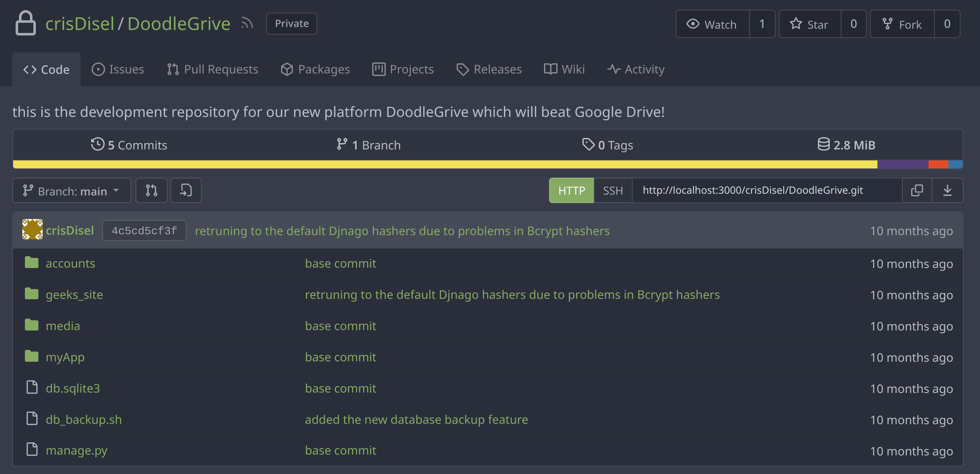Open the latest commit message in header row
Viewport: 980px width, 474px height.
(x=402, y=231)
